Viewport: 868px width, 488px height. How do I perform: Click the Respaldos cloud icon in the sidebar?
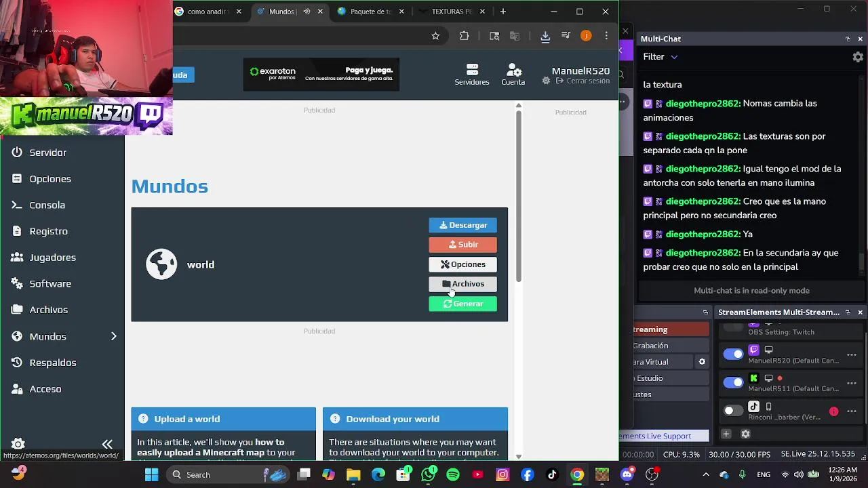point(17,363)
